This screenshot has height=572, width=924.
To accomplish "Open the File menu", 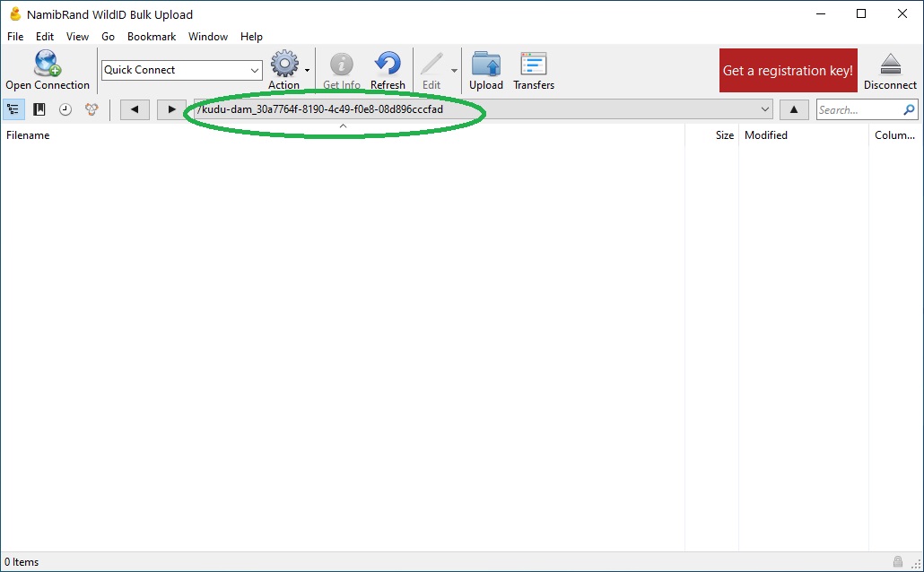I will (15, 37).
